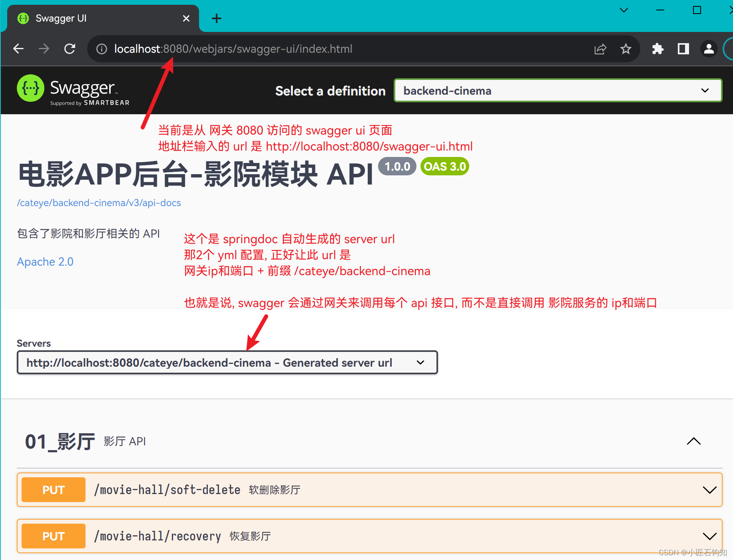Open the tab search chevron
733x560 pixels.
[x=623, y=10]
